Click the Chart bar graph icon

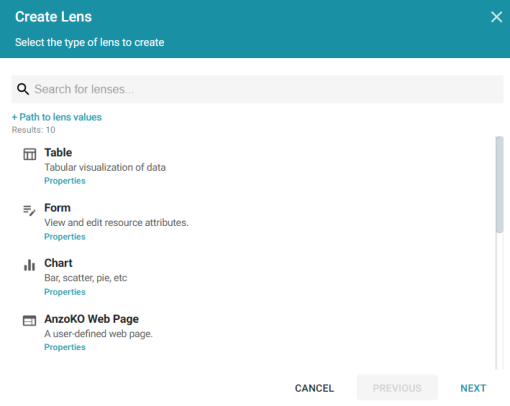coord(29,265)
